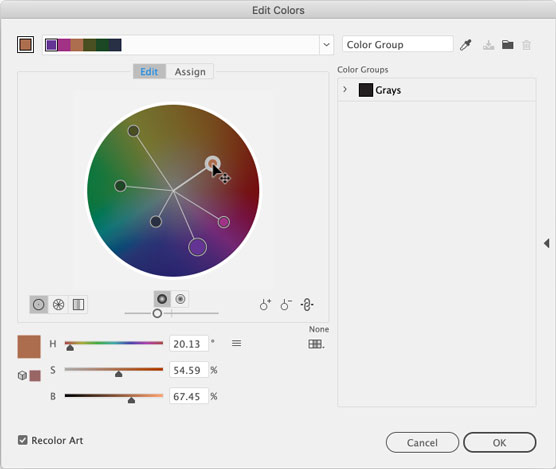
Task: Select the purple swatch in color bar
Action: coord(51,45)
